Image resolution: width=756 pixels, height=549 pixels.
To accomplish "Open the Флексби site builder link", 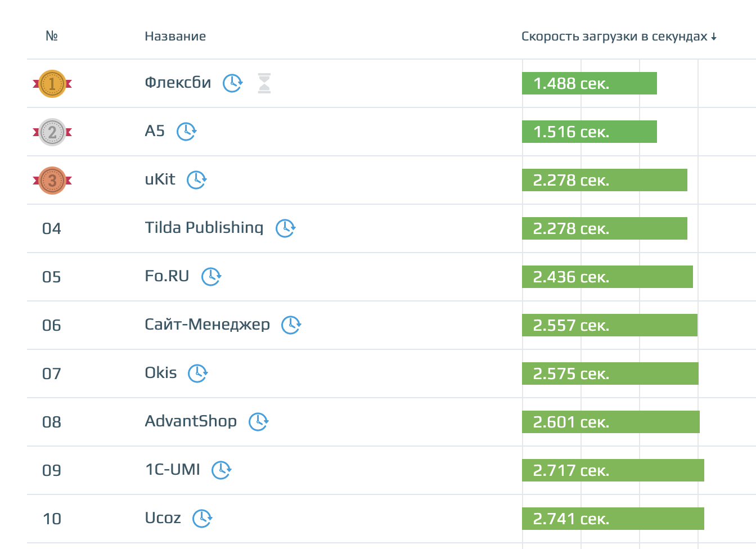I will click(x=178, y=83).
